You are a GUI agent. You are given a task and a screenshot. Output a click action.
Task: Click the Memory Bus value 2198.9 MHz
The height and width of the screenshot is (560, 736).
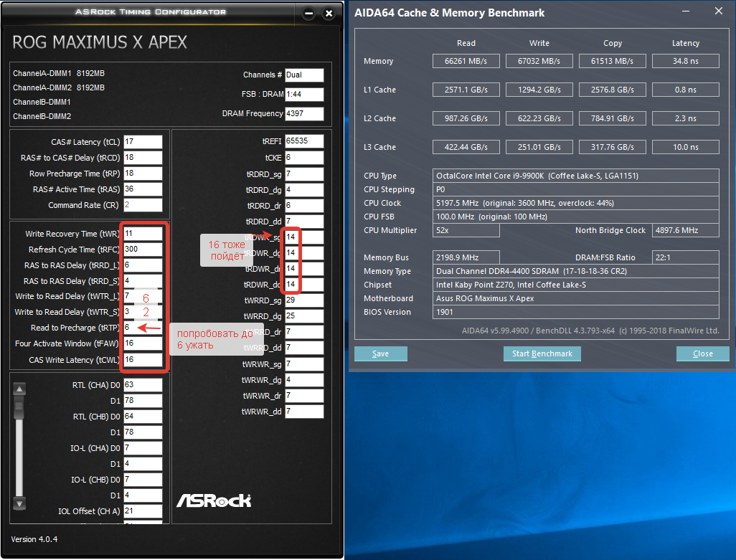466,257
